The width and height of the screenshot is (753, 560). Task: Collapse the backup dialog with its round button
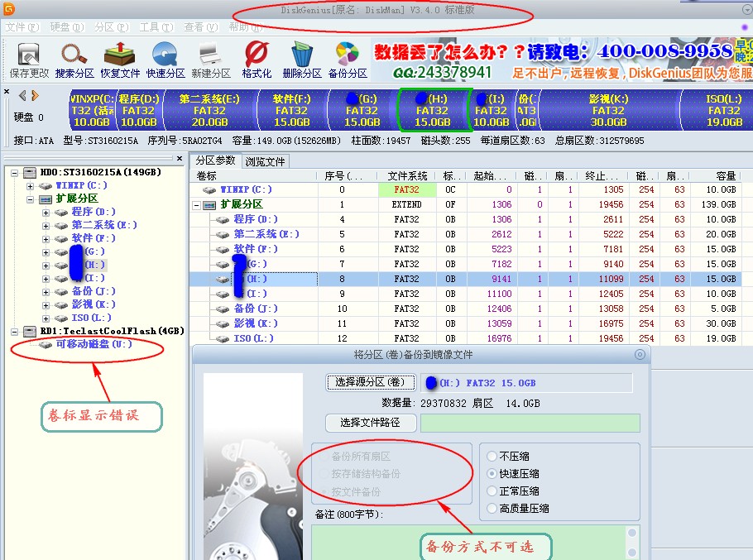[x=640, y=355]
